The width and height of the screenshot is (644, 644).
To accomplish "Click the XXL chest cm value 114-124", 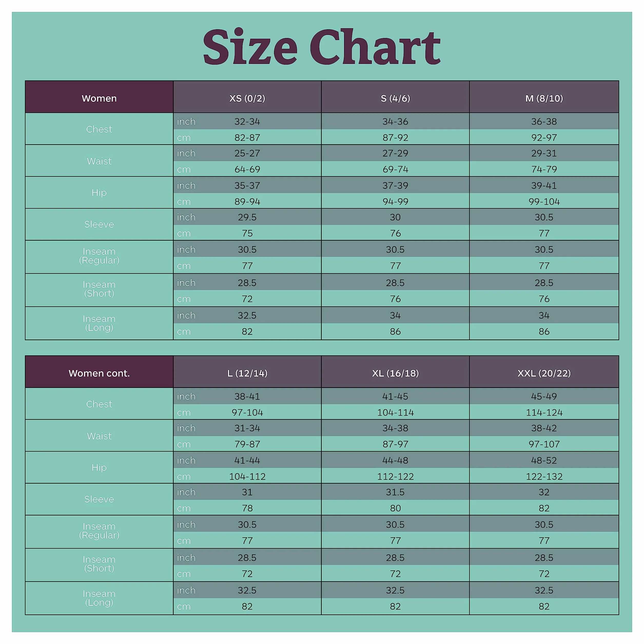I will click(544, 412).
